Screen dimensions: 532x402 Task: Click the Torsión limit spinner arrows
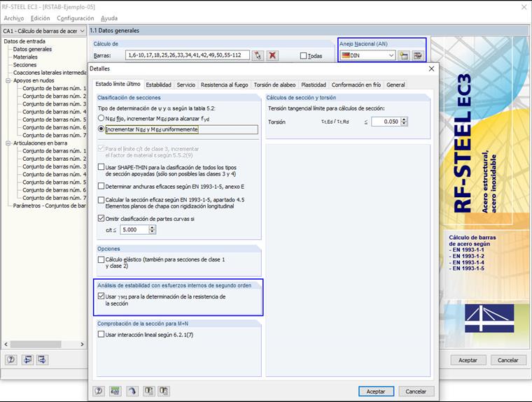tap(404, 122)
